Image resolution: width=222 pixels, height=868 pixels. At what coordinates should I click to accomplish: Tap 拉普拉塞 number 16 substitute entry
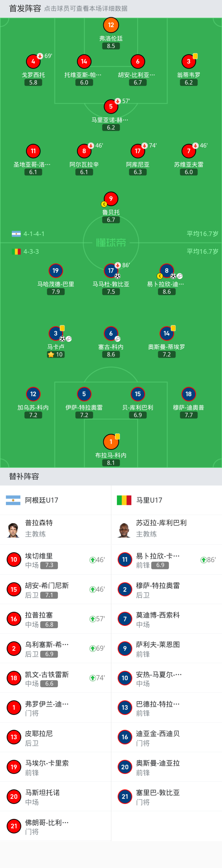point(55,619)
